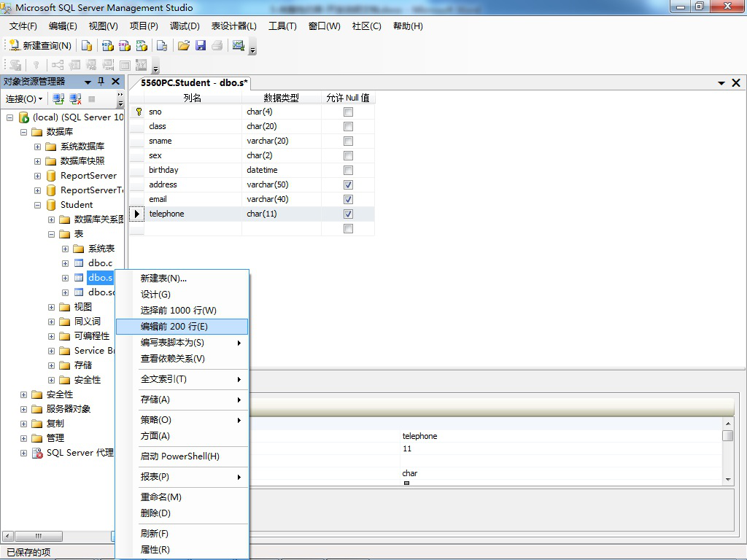Click the Disconnect icon in Object Explorer
This screenshot has height=560, width=747.
(x=75, y=98)
